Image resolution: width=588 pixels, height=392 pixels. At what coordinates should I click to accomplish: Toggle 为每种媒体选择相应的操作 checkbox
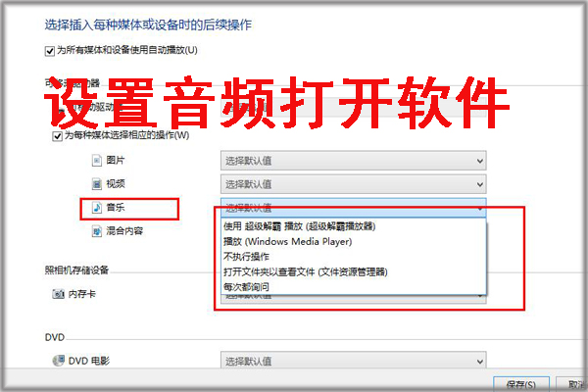point(57,136)
